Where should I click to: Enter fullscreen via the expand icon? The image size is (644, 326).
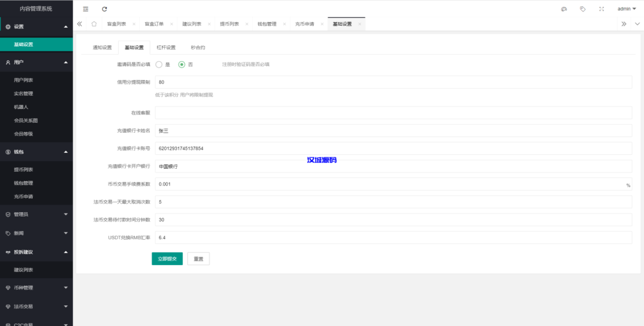click(601, 9)
